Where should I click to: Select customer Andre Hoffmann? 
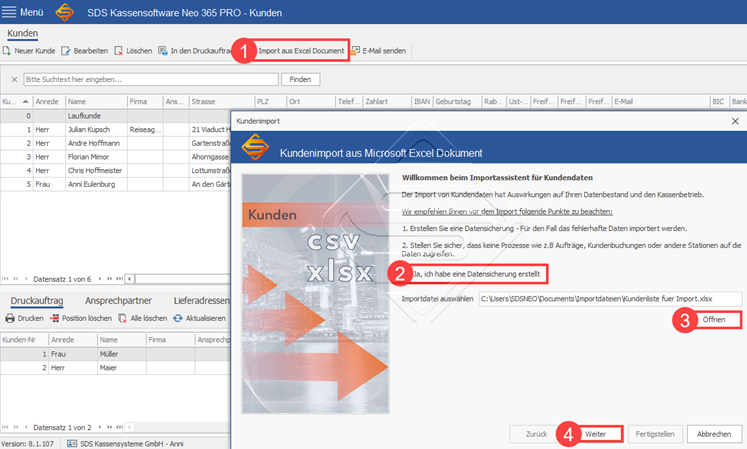pos(115,143)
